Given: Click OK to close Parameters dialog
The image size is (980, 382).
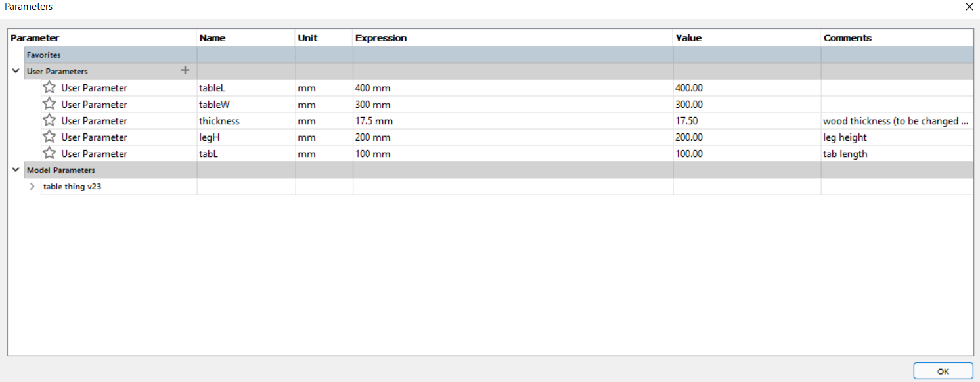Looking at the screenshot, I should point(943,371).
